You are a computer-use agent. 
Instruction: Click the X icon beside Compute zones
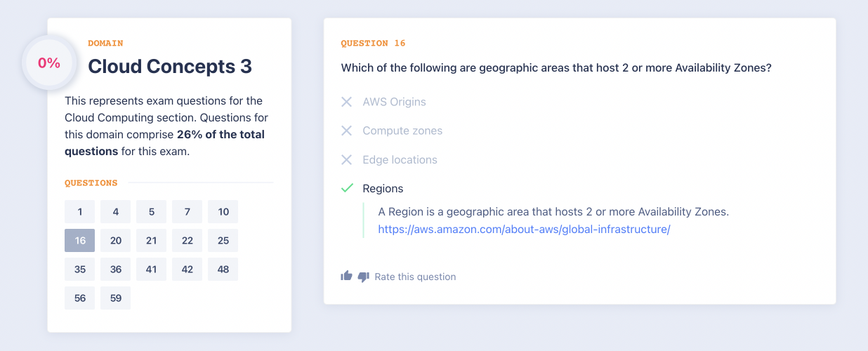(346, 131)
